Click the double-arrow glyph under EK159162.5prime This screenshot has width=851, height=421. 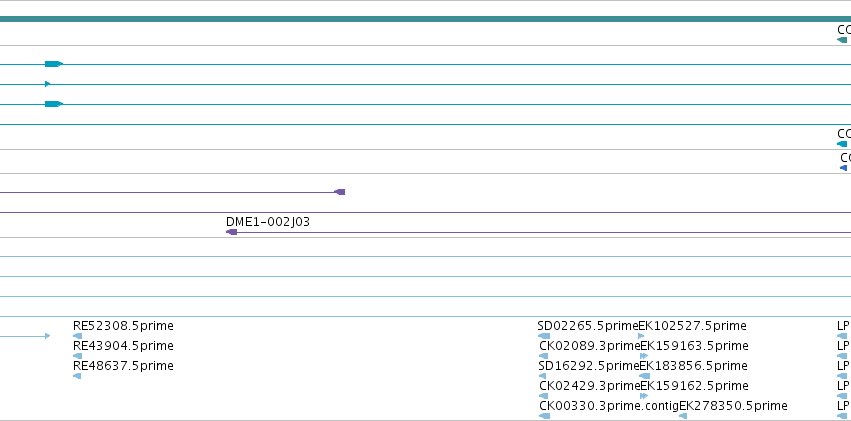644,396
